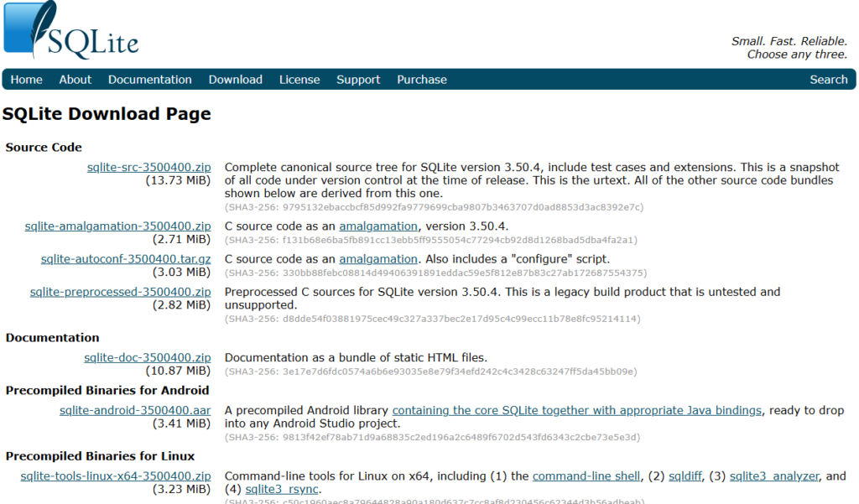Viewport: 859px width, 504px height.
Task: Click the (3.41 MiB) file size
Action: pos(181,423)
